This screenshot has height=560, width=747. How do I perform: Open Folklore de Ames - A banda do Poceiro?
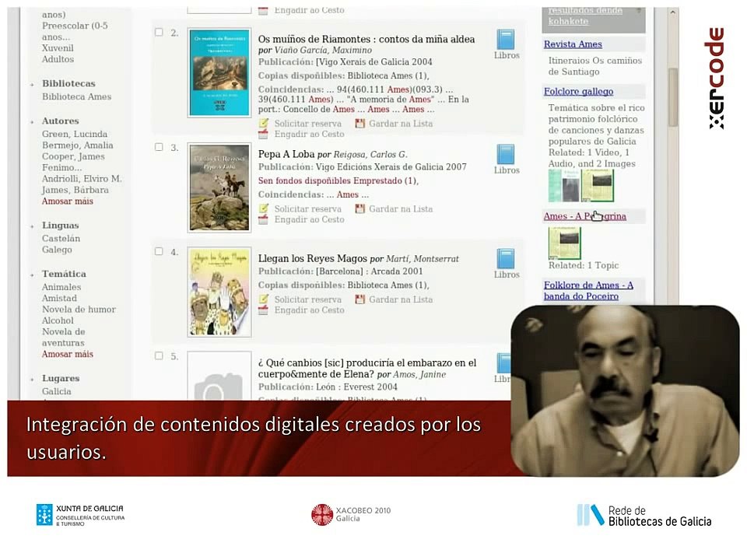coord(588,290)
